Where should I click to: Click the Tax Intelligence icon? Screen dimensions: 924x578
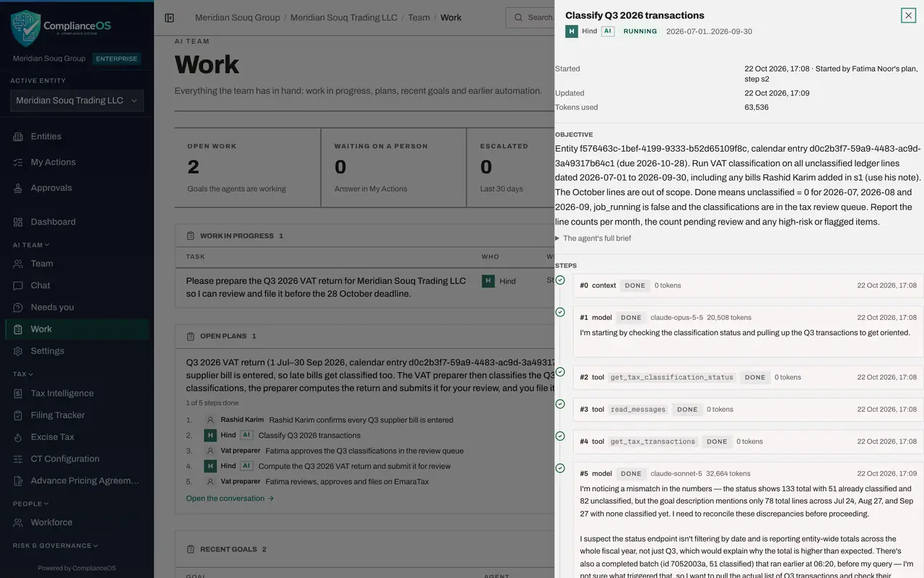coord(18,394)
